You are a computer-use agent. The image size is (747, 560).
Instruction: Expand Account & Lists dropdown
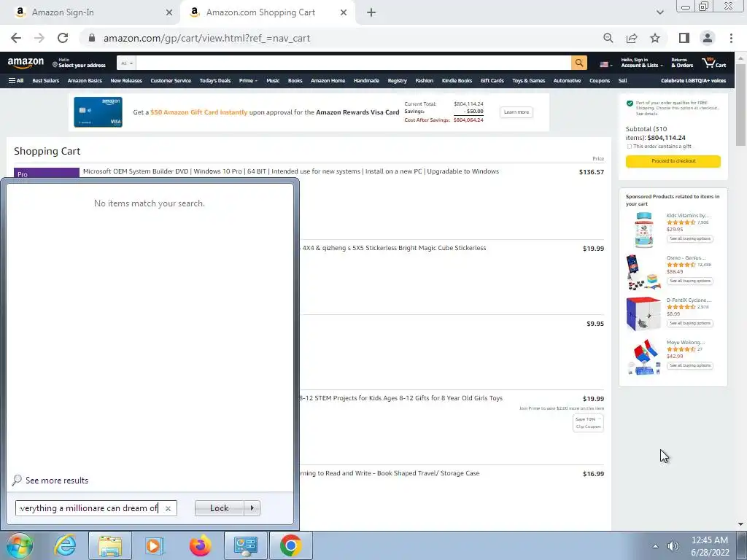pos(642,63)
